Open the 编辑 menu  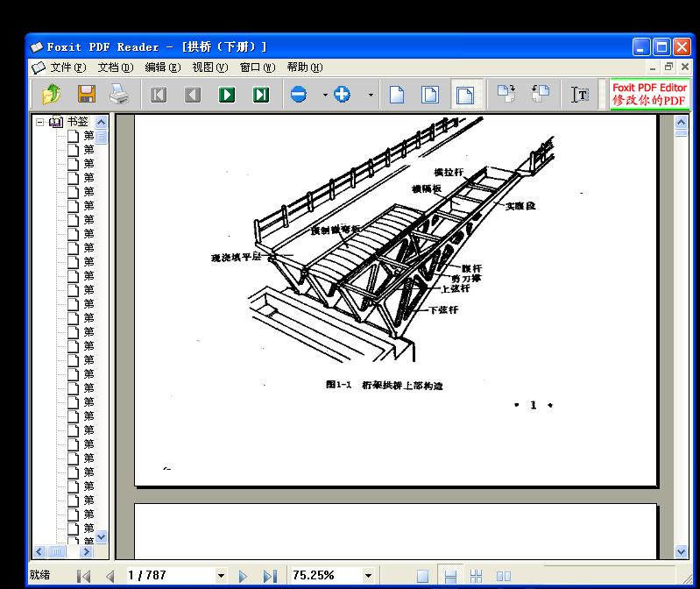162,67
